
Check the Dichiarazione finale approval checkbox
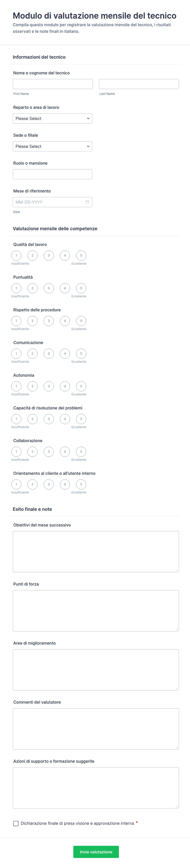click(x=16, y=823)
